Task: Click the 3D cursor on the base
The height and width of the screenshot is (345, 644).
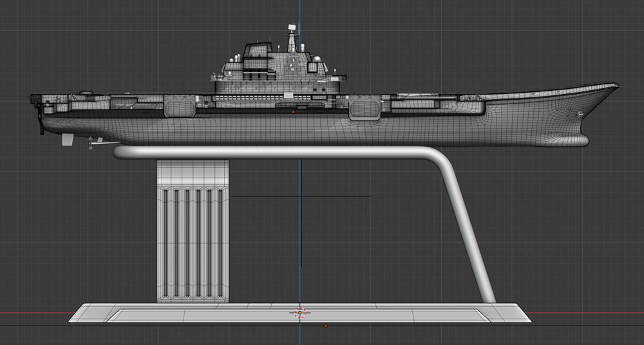Action: [x=299, y=313]
